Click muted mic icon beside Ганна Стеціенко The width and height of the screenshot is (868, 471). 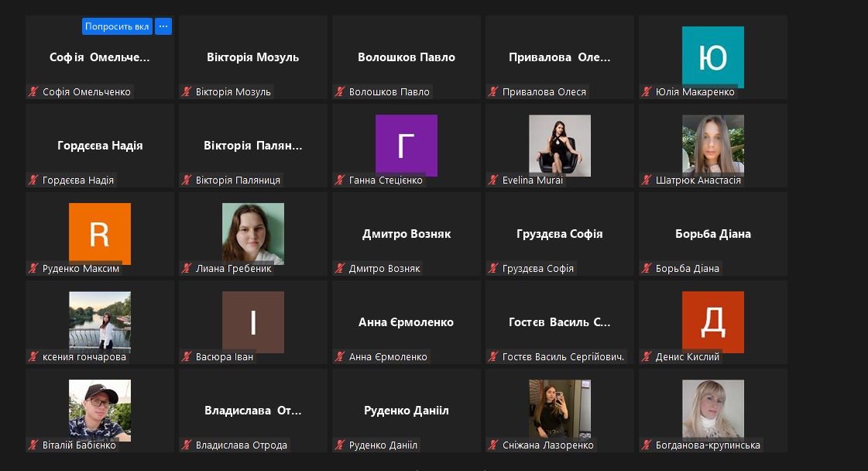point(340,180)
